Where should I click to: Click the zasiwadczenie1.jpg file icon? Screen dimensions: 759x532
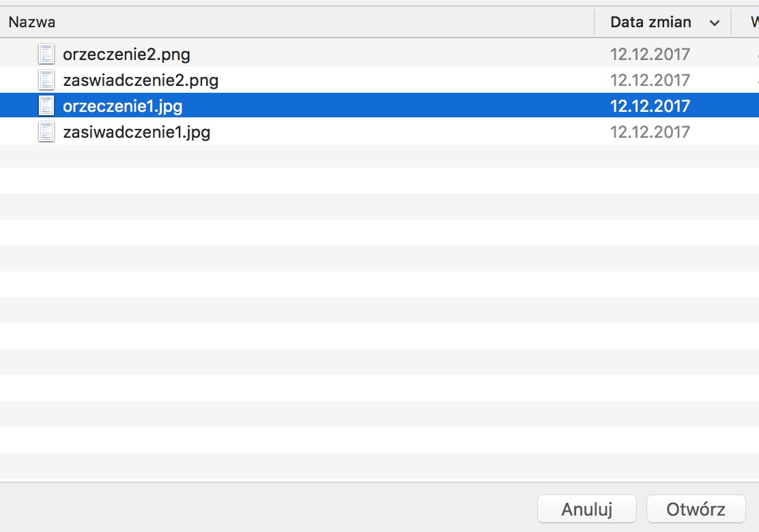[46, 132]
